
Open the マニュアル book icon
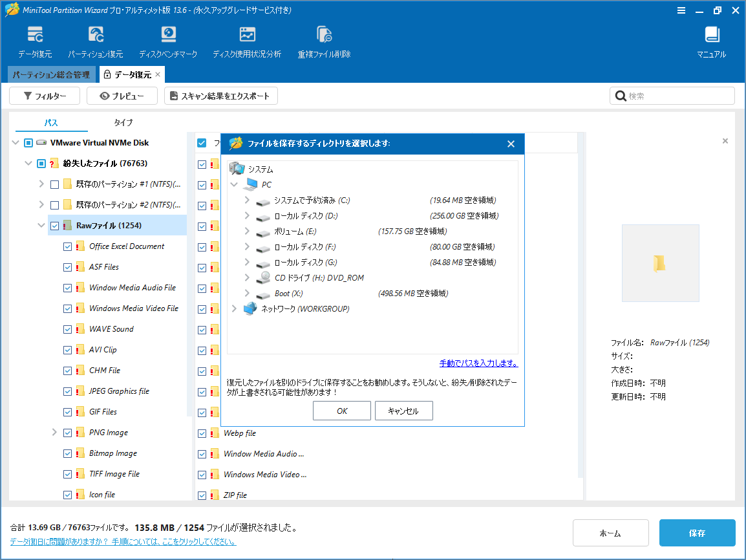click(712, 35)
